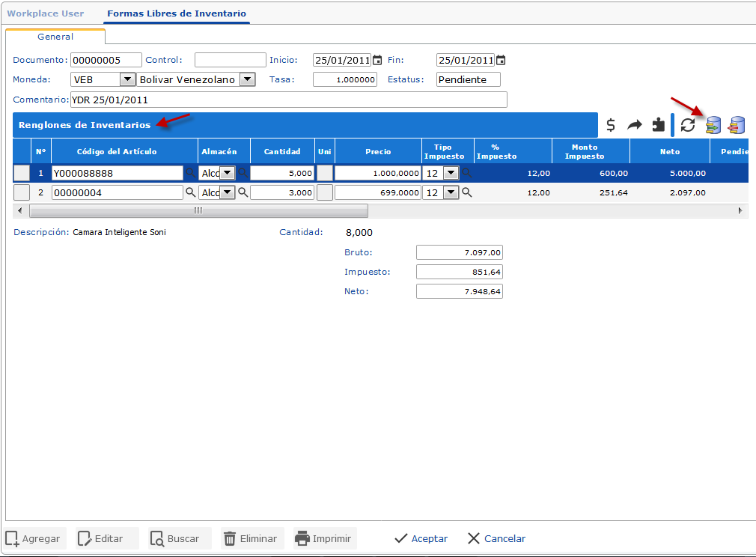The image size is (756, 557).
Task: Click the dollar sign icon in toolbar
Action: [611, 125]
